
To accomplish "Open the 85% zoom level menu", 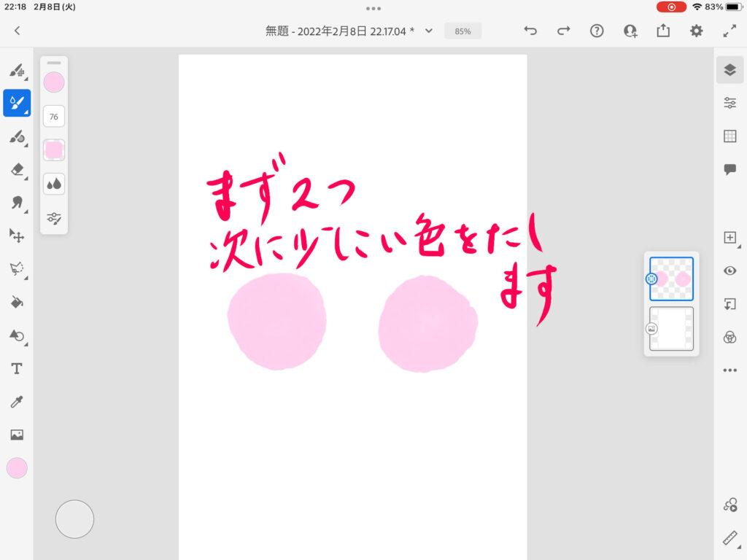I will pos(462,31).
